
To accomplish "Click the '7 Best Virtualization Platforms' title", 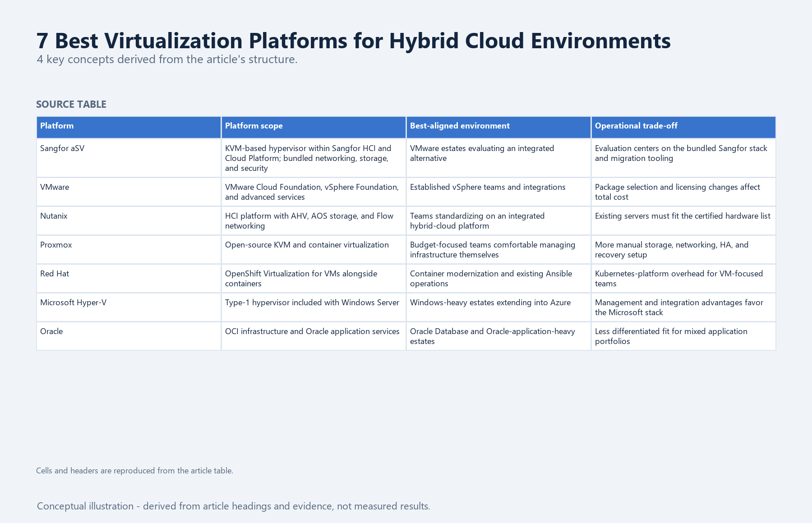I will 354,41.
